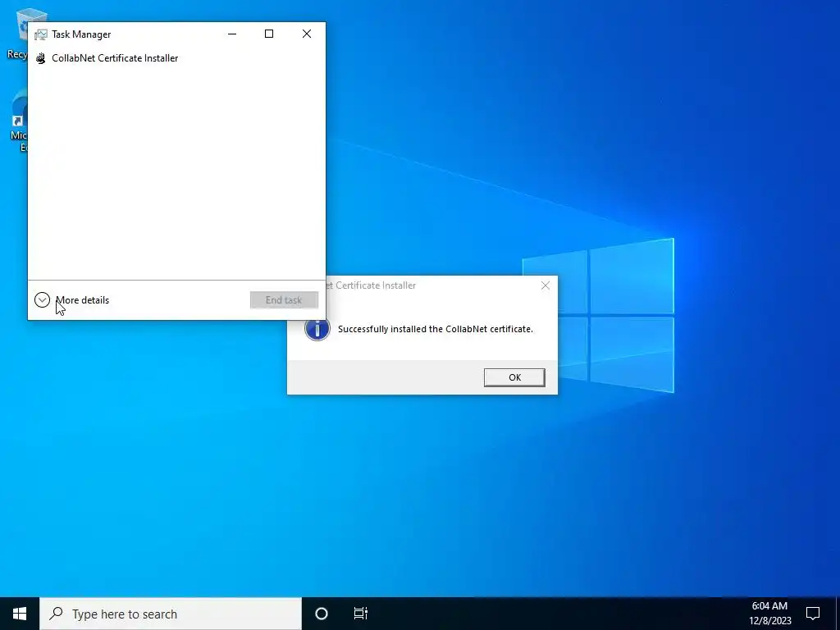The width and height of the screenshot is (840, 630).
Task: Open Cortana from the taskbar
Action: (322, 614)
